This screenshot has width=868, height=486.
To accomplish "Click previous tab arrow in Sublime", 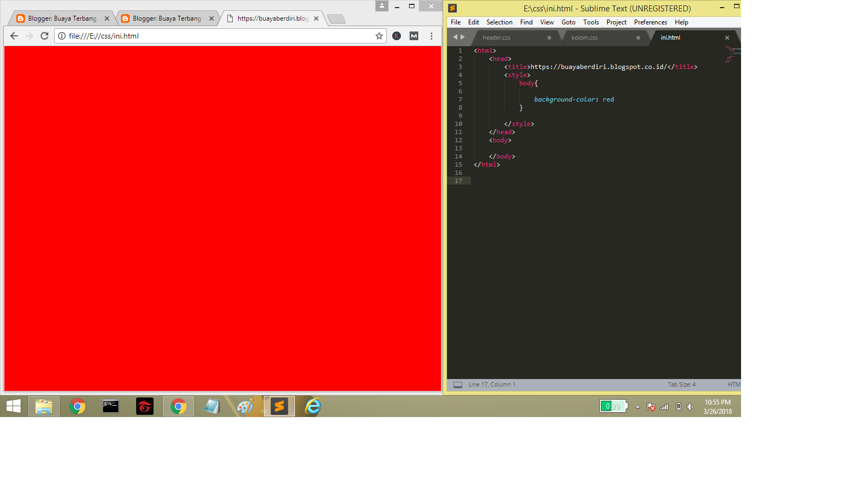I will tap(455, 37).
